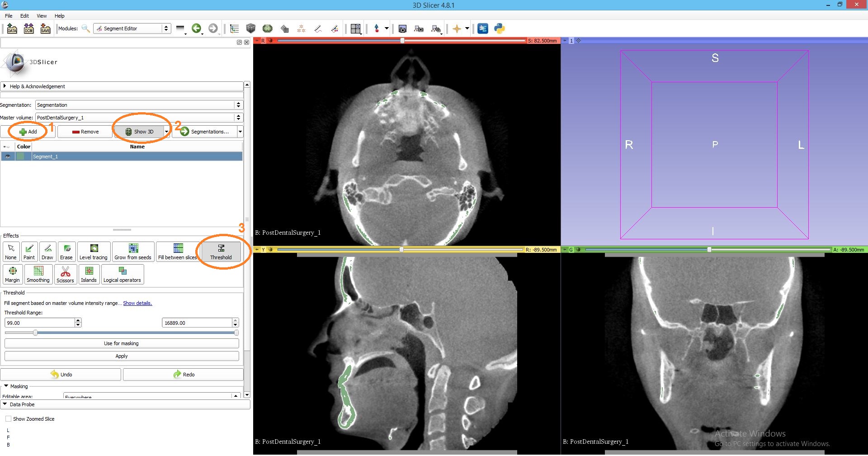This screenshot has height=456, width=868.
Task: Click the Apply threshold button
Action: [122, 356]
